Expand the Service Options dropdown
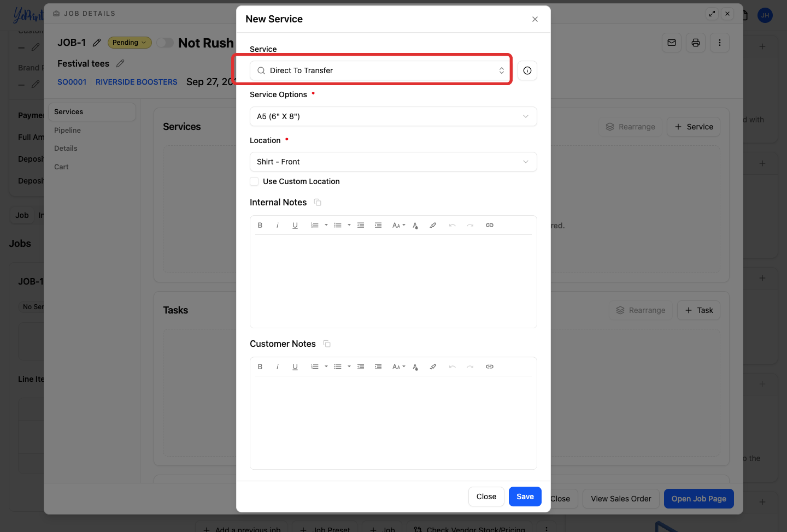This screenshot has height=532, width=787. point(393,116)
